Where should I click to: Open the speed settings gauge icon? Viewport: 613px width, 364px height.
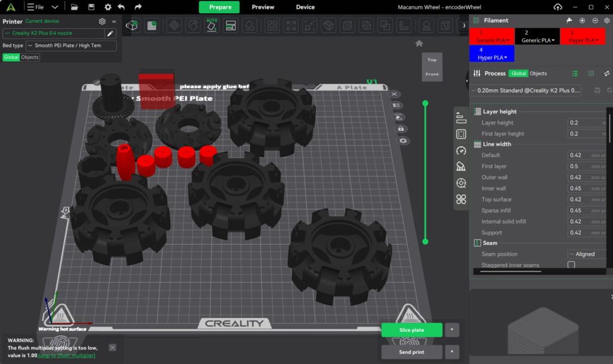point(461,150)
